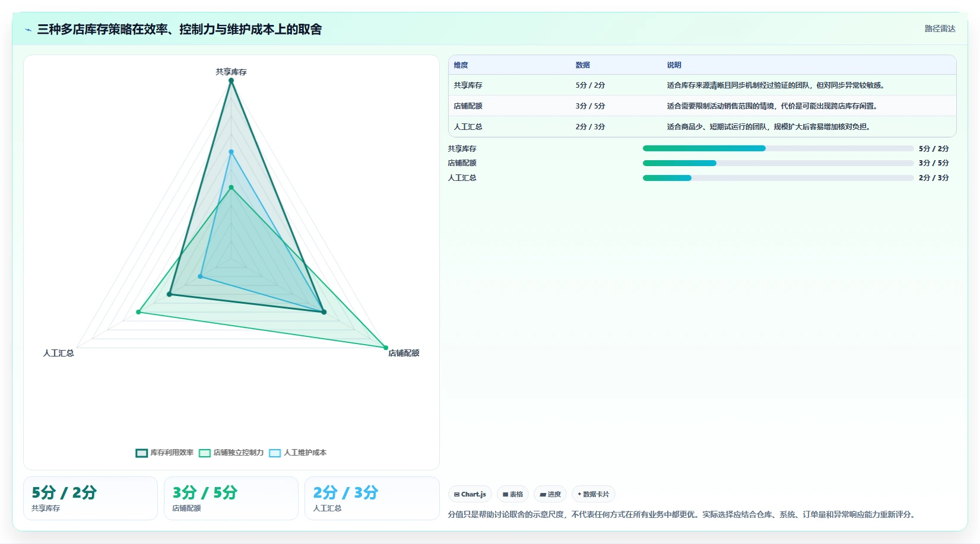Click the 5分 / 2分 value beside the progress bar

click(934, 149)
